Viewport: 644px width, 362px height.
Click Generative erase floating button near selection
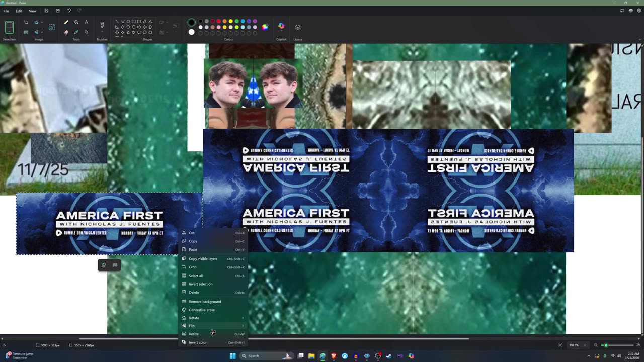(104, 265)
